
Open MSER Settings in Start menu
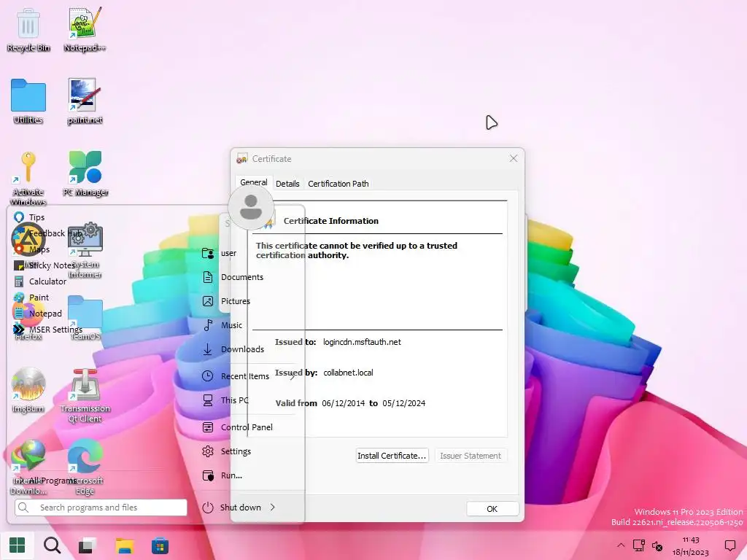[x=47, y=330]
